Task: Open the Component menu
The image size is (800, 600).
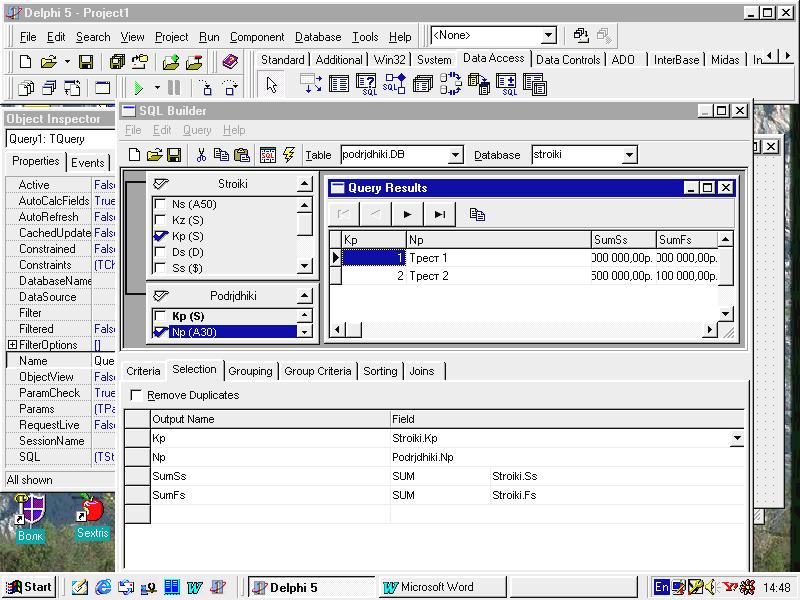Action: pos(257,37)
